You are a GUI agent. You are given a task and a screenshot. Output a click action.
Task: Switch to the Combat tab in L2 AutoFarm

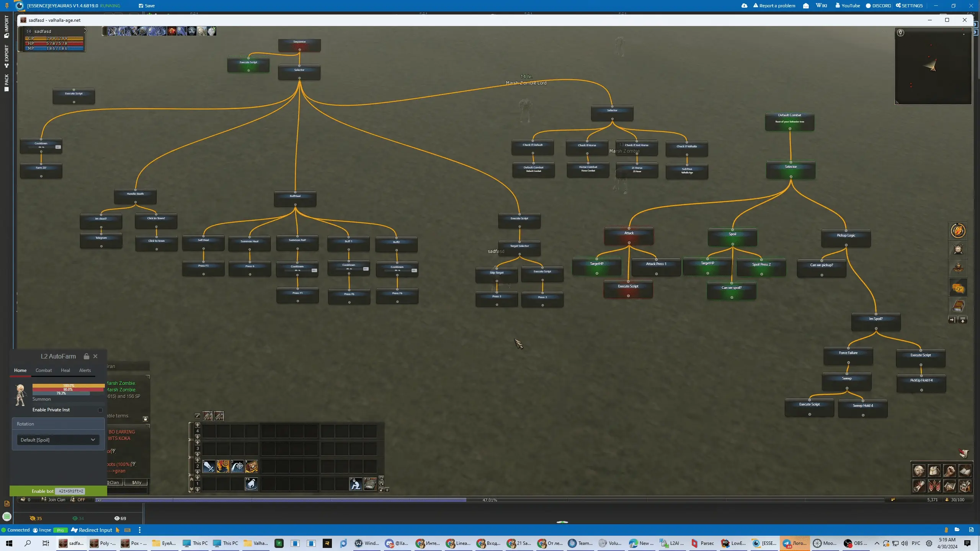tap(44, 370)
